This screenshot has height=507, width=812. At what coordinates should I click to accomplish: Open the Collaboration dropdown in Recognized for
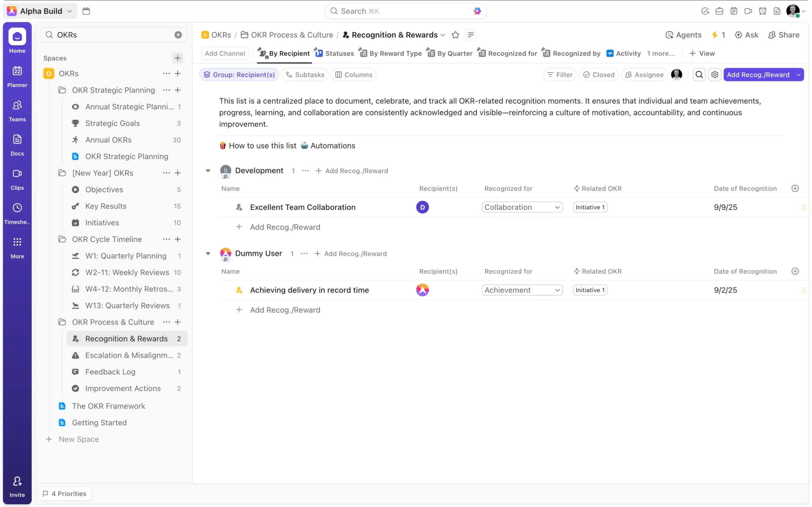(x=522, y=207)
